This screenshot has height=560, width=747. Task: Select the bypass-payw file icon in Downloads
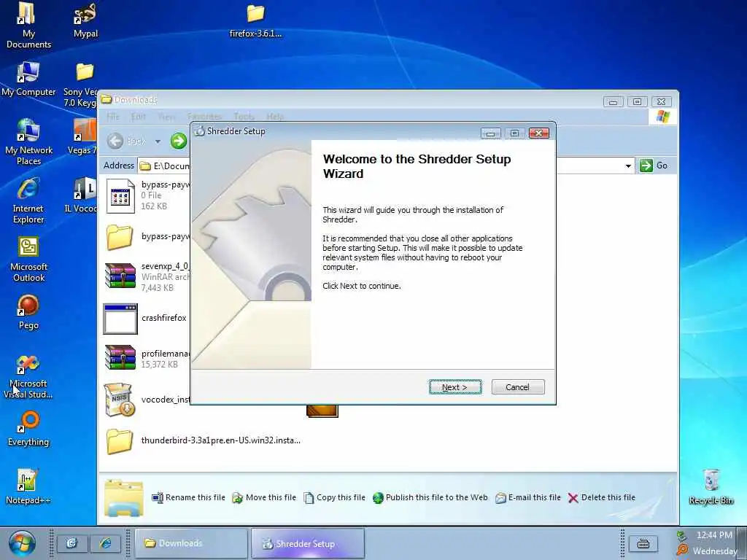tap(120, 195)
